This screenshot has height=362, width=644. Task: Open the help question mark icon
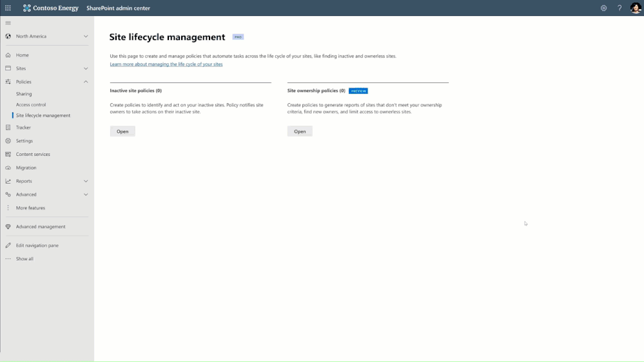tap(620, 8)
